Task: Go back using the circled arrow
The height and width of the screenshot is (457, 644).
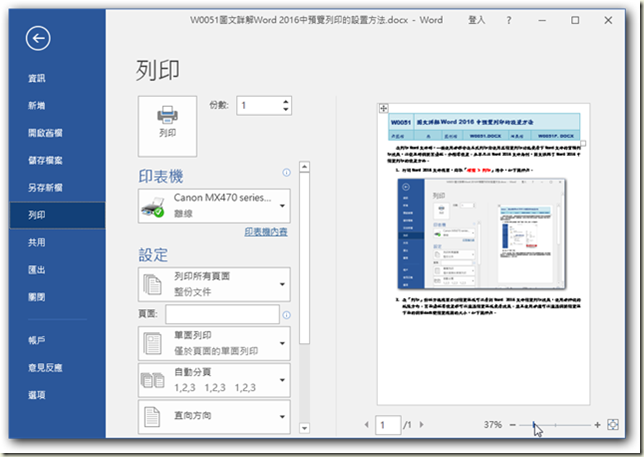Action: click(x=38, y=39)
